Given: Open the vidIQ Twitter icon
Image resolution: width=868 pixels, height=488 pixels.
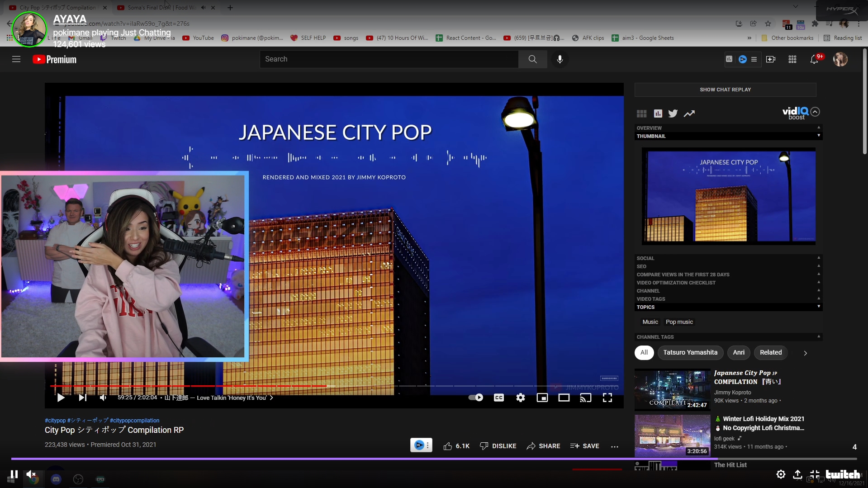Looking at the screenshot, I should (673, 114).
